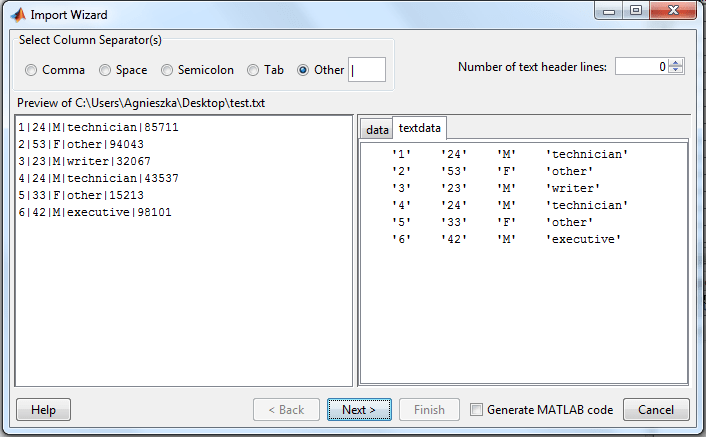The height and width of the screenshot is (437, 706).
Task: Click preview line '6|42|M|executive|98101'
Action: pos(95,212)
